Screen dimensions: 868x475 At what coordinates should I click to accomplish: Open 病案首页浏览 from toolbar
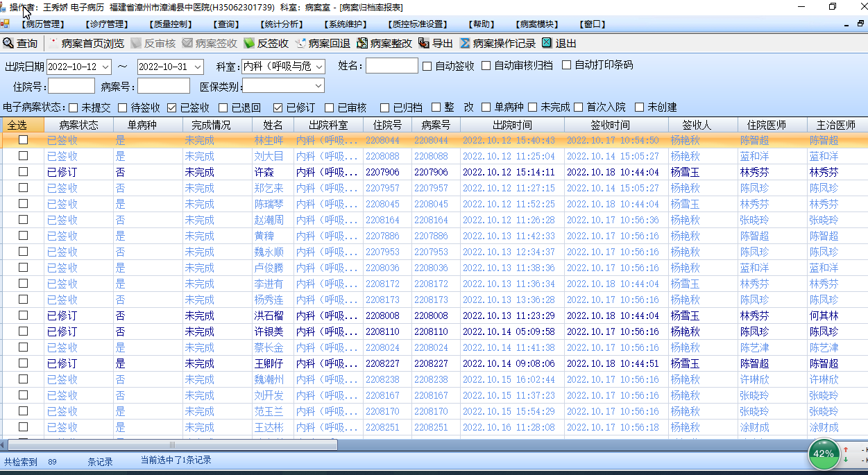[x=87, y=43]
